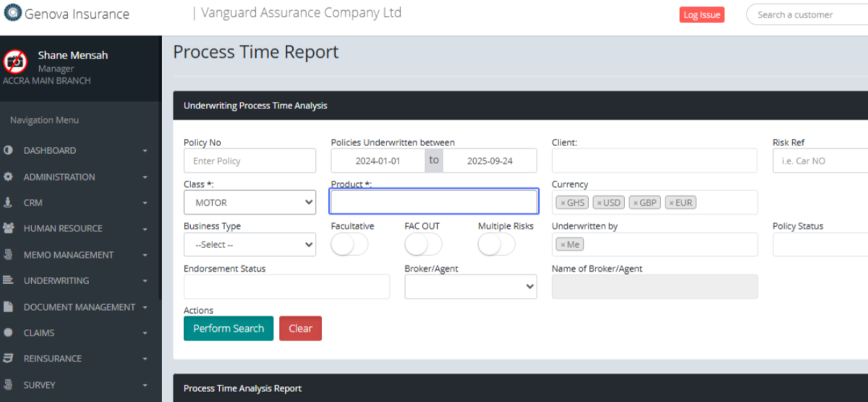Enable the Facultative toggle switch
This screenshot has height=402, width=868.
(349, 245)
